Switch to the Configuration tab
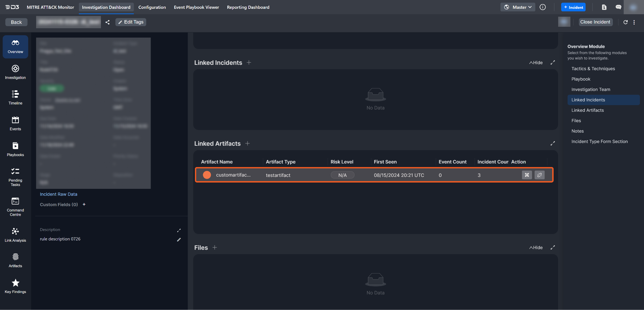The width and height of the screenshot is (644, 310). pos(152,7)
